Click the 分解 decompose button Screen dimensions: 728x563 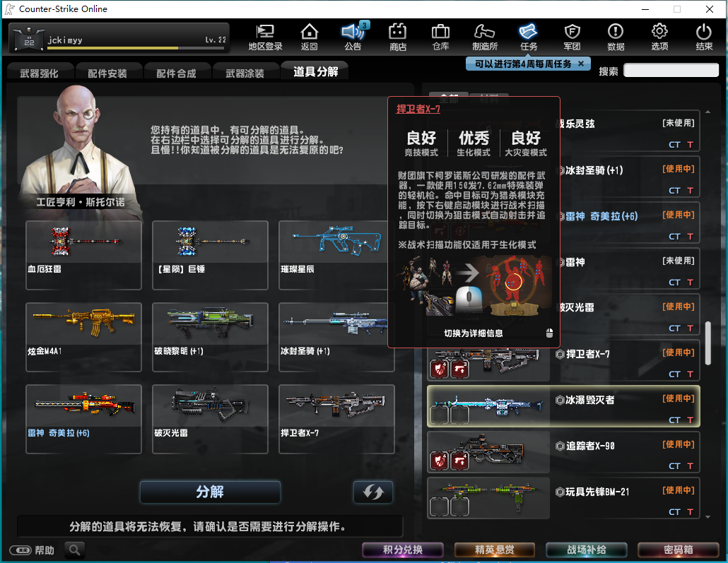pos(210,492)
